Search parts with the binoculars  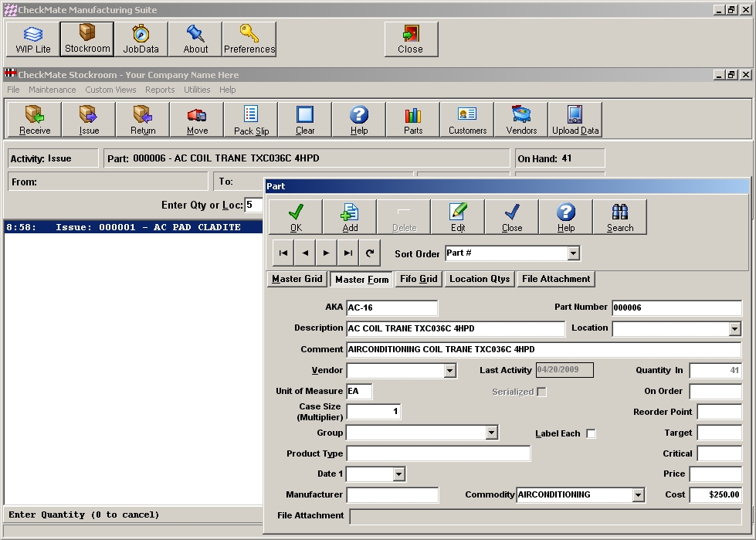[619, 217]
